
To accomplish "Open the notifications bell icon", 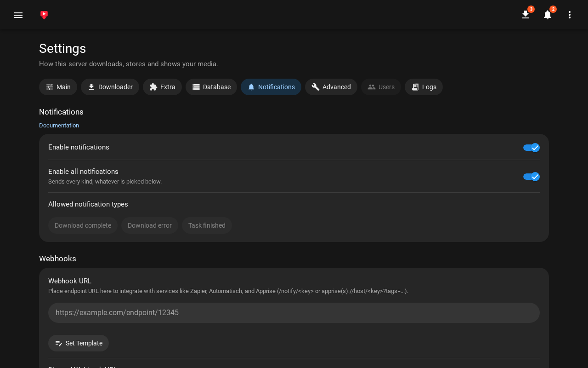I will (548, 15).
